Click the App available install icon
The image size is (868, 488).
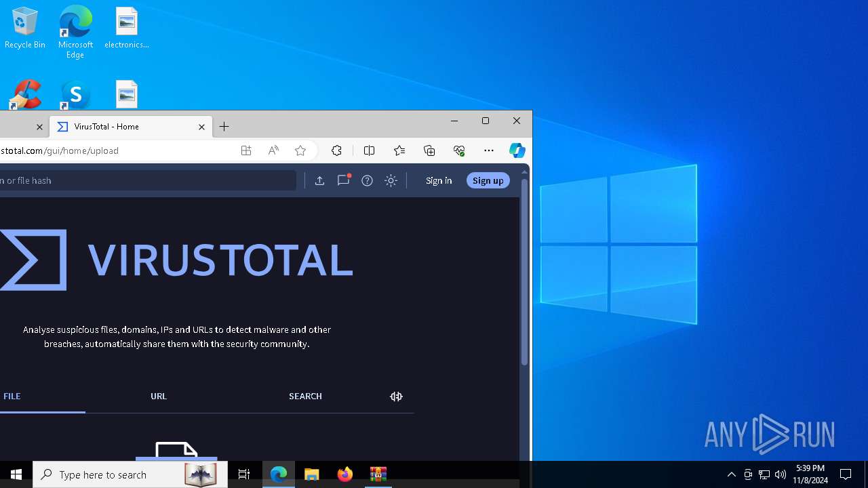point(246,150)
